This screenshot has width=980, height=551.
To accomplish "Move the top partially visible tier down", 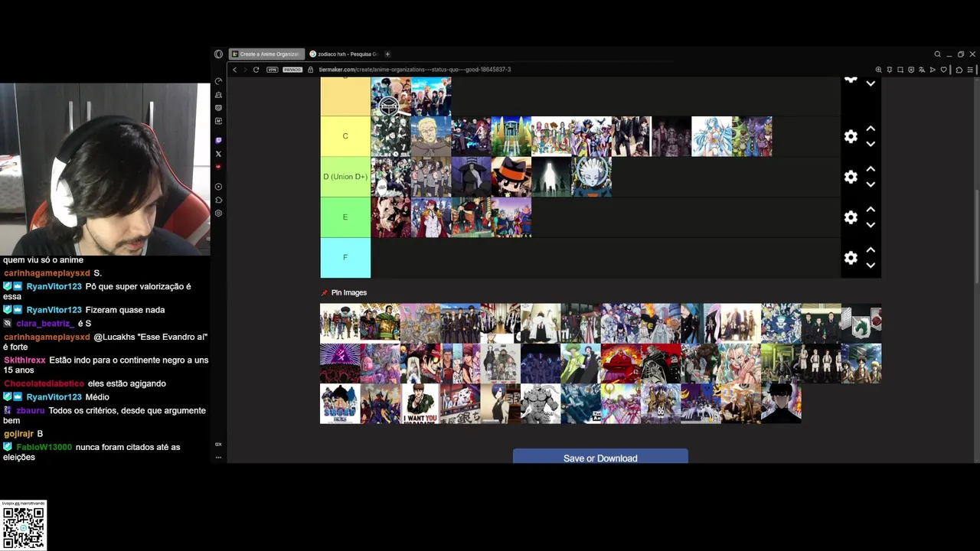I will pyautogui.click(x=871, y=83).
